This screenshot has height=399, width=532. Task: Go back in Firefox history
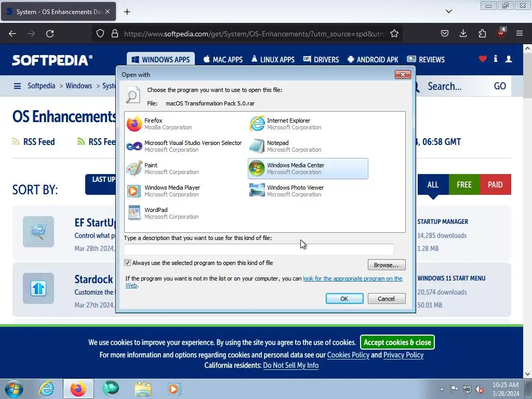12,34
